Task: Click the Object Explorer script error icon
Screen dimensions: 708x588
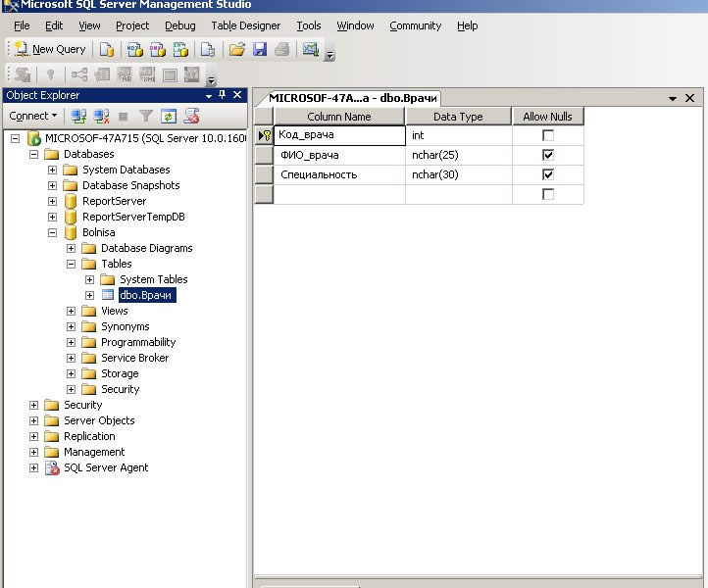Action: (191, 117)
